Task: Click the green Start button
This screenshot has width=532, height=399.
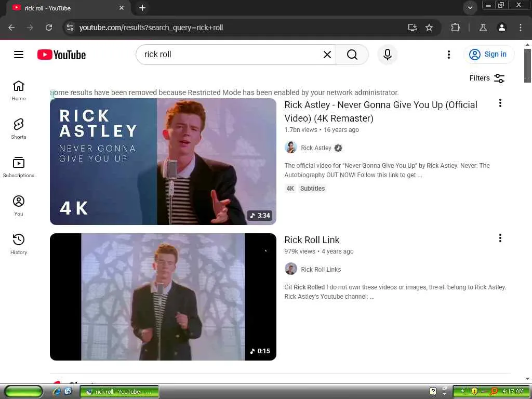Action: 23,392
